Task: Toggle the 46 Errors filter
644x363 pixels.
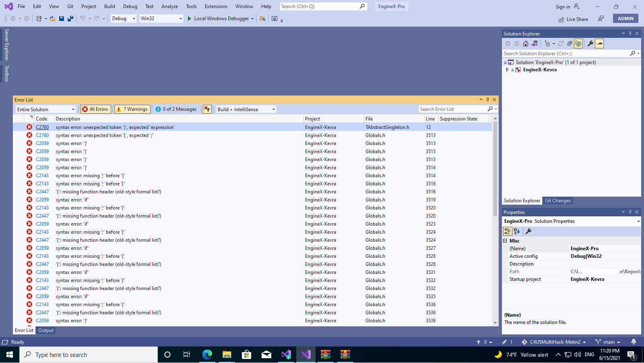Action: tap(95, 109)
